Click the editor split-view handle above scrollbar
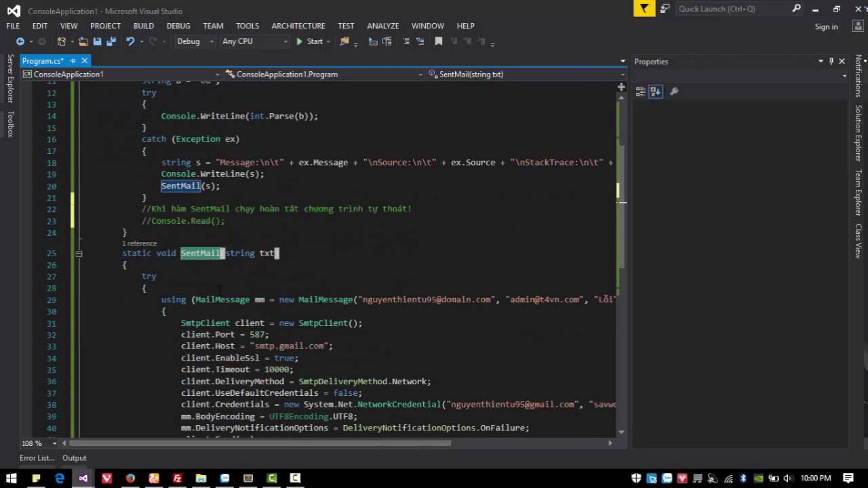This screenshot has height=488, width=868. coord(621,87)
